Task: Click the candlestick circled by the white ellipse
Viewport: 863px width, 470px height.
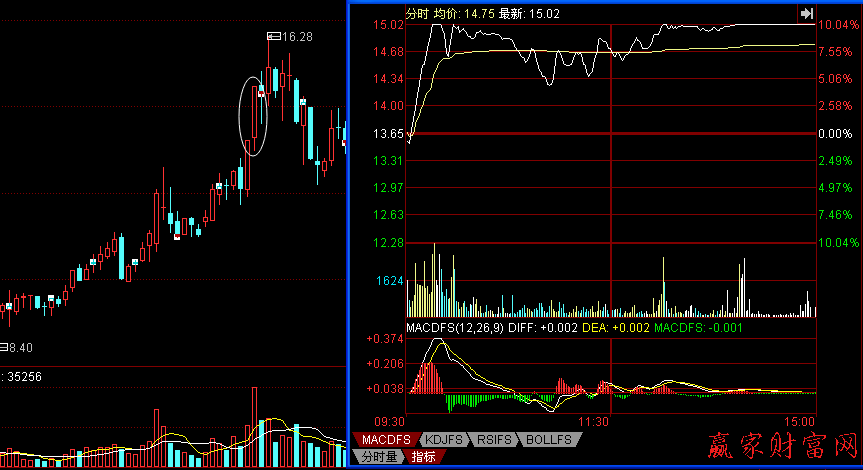Action: [255, 116]
